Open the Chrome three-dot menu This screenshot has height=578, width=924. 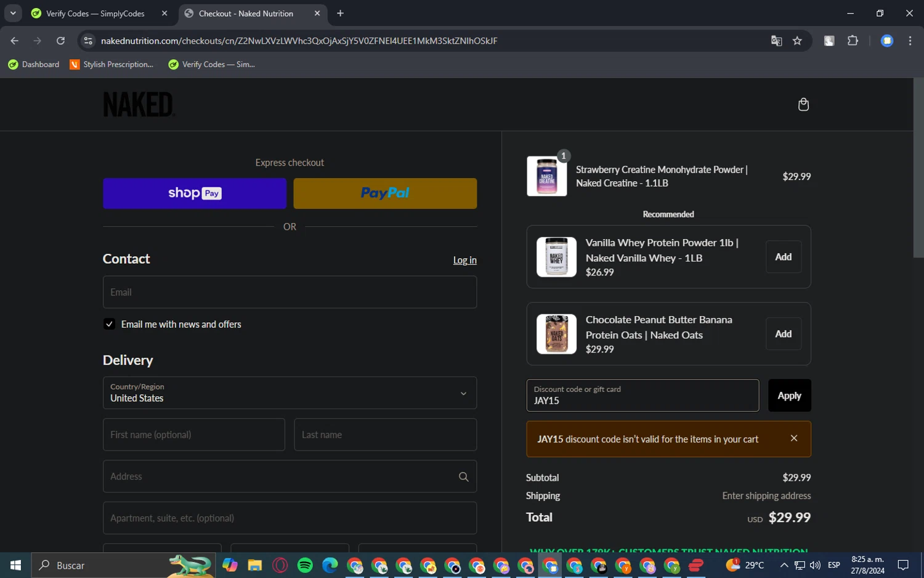click(910, 41)
